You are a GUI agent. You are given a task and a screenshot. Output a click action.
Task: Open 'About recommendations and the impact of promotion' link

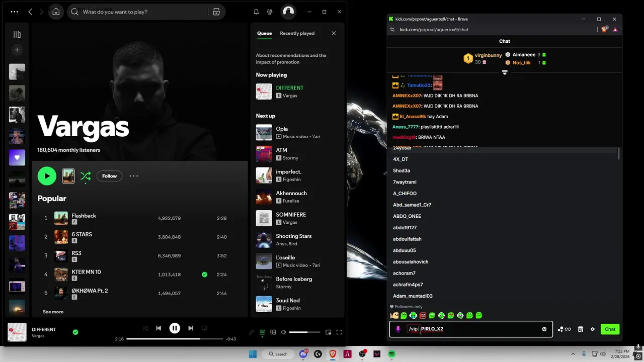[x=291, y=59]
